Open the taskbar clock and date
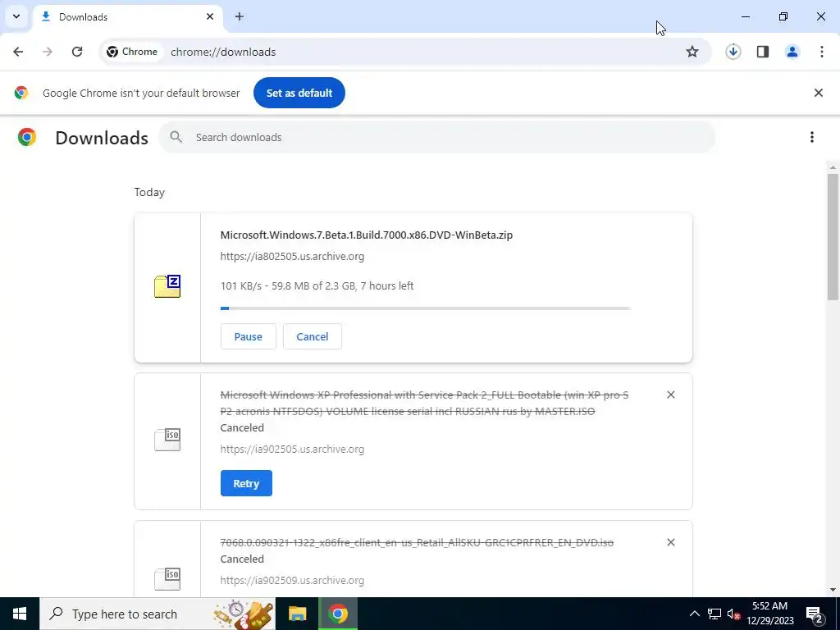Image resolution: width=840 pixels, height=630 pixels. 769,614
